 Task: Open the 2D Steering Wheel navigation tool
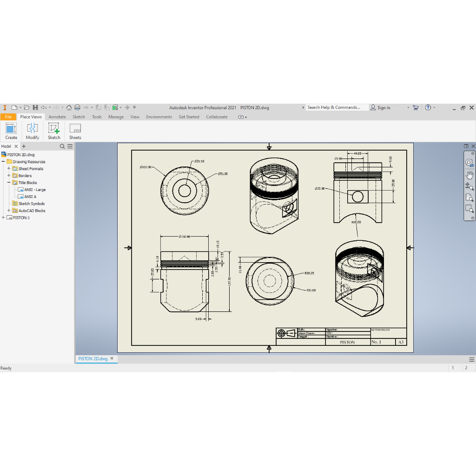click(x=469, y=163)
